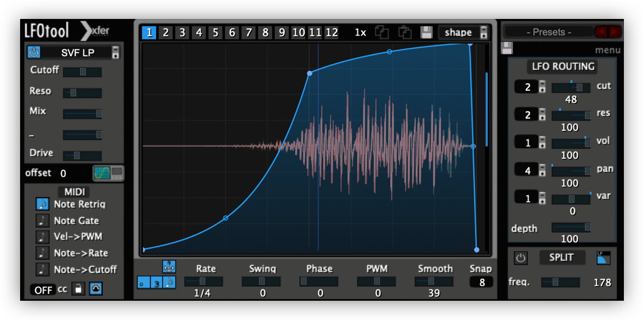Select LFO graph tab 4

tap(199, 32)
